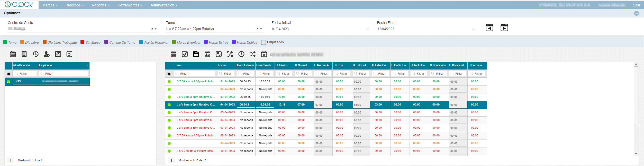
Task: Open the Herramientas menu
Action: 130,5
